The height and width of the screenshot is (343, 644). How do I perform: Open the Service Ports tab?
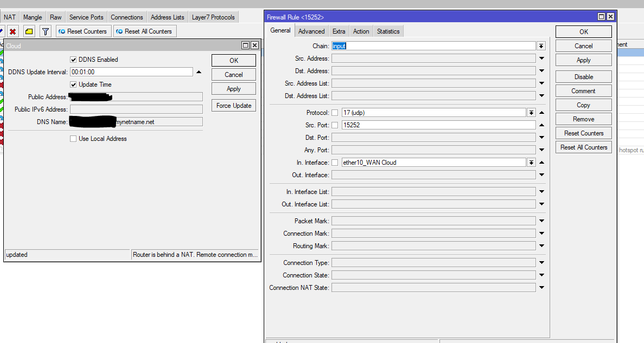[86, 17]
